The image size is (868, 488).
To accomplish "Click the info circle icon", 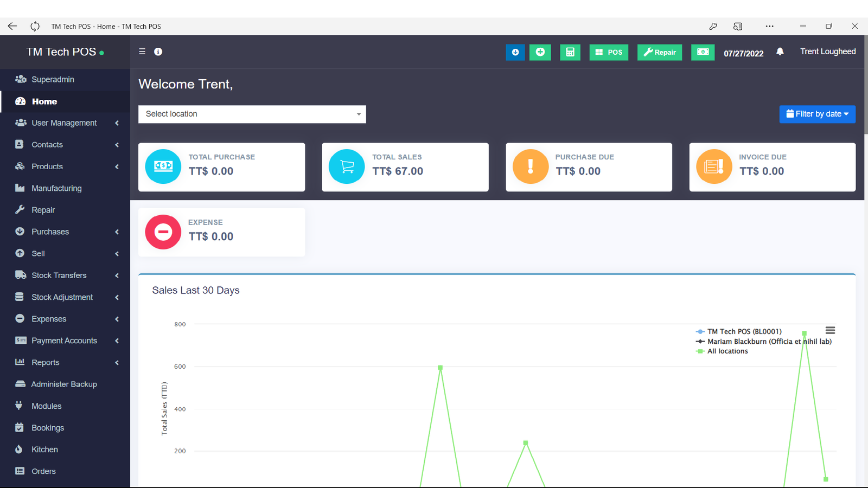I will (158, 52).
